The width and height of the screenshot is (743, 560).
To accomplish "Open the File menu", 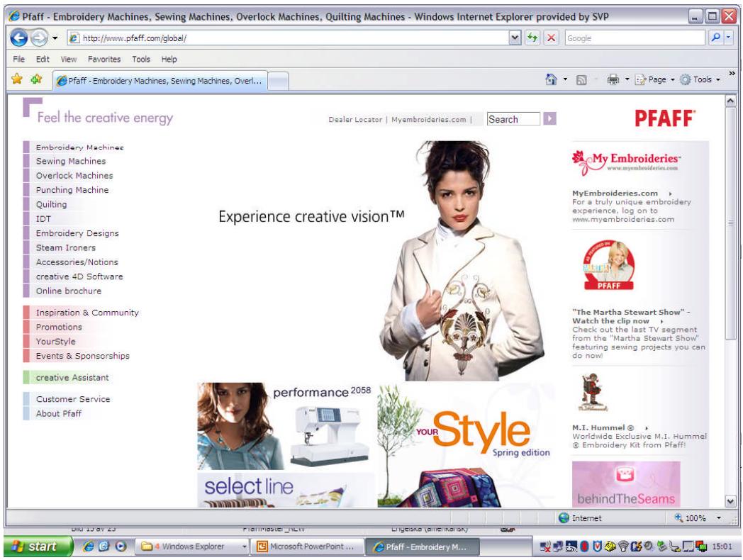I will [19, 60].
